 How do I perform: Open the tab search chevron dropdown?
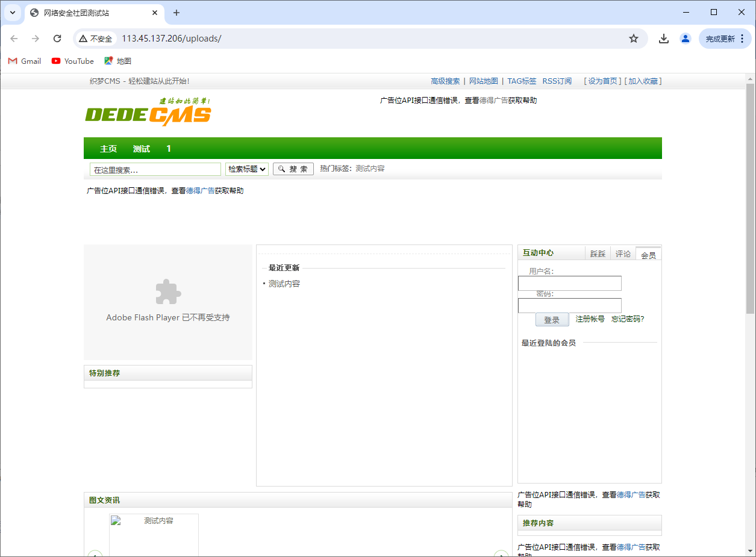(x=13, y=13)
